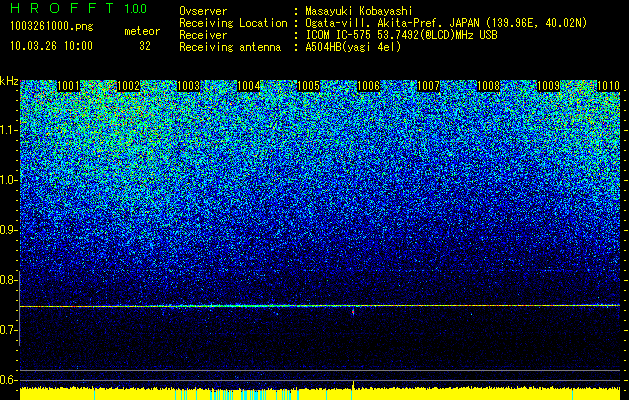Select the antenna value A504HB(yagi 4el)

(353, 47)
